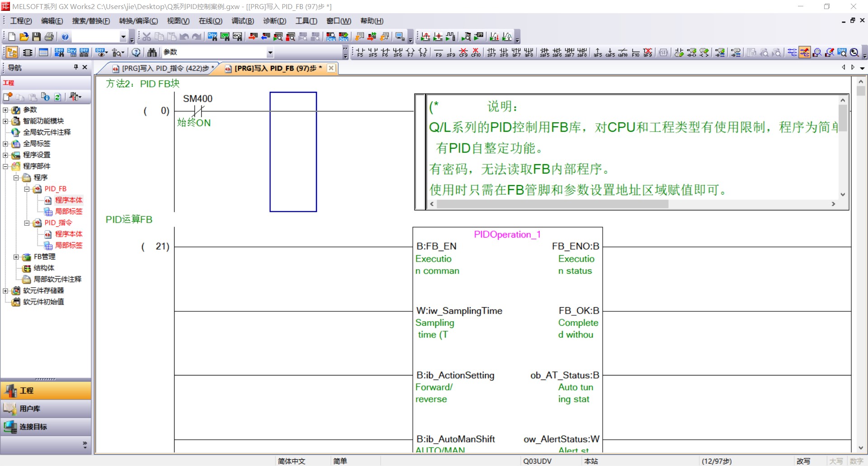Expand the FB管理 tree node
Screen dimensions: 868x466
tap(16, 257)
